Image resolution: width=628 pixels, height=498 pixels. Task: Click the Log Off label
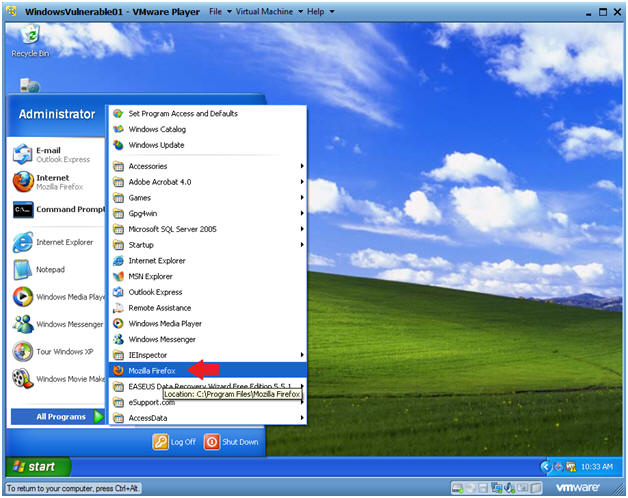pos(183,442)
